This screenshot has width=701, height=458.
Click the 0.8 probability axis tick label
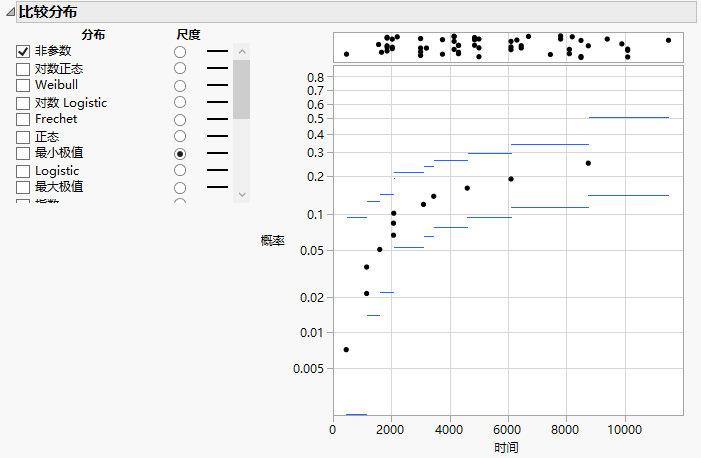tap(315, 78)
